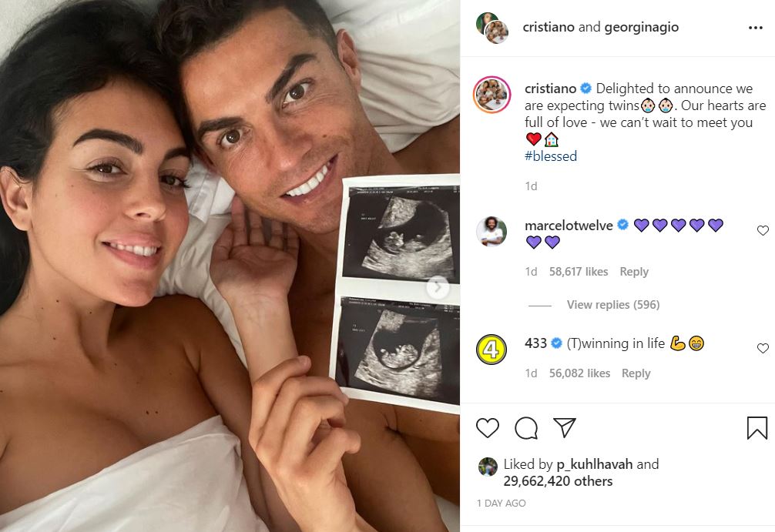The width and height of the screenshot is (775, 532).
Task: Save post with bookmark icon
Action: coord(757,428)
